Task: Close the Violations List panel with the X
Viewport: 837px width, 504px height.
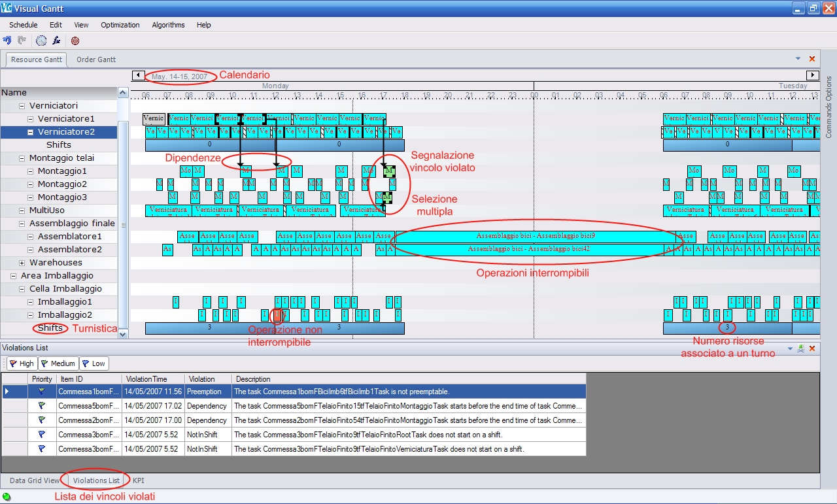Action: click(x=812, y=349)
